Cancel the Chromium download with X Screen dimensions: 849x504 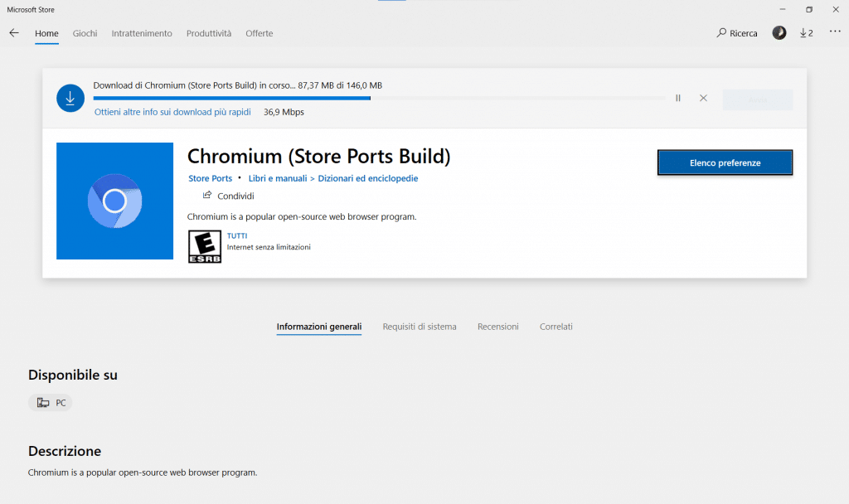coord(703,98)
